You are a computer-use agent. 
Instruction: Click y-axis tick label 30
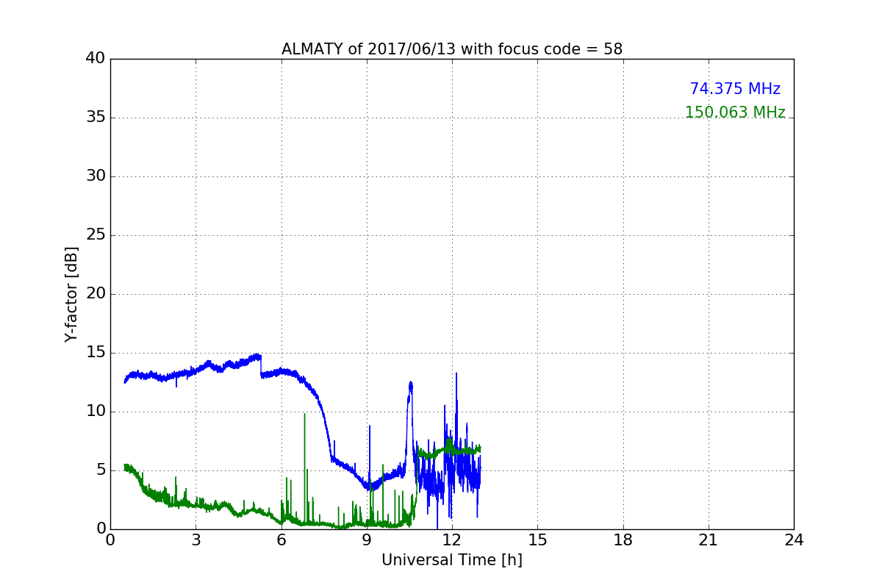(96, 176)
